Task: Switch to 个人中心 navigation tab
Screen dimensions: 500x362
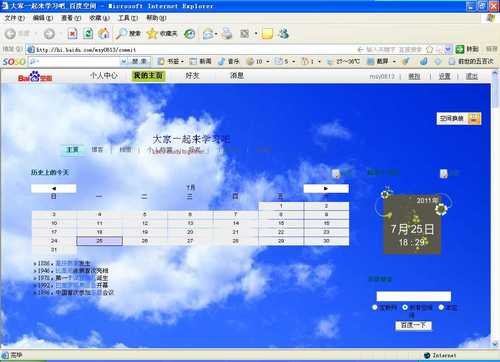Action: coord(104,76)
